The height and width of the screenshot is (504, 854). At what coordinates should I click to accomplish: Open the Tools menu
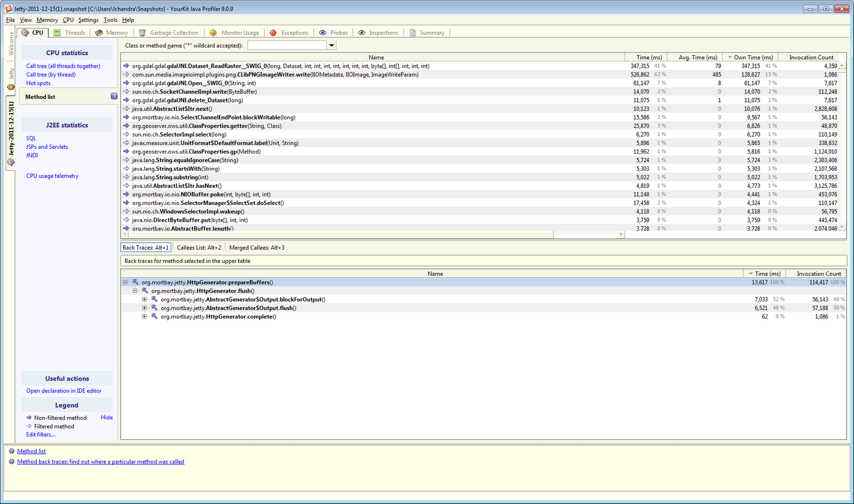point(110,20)
